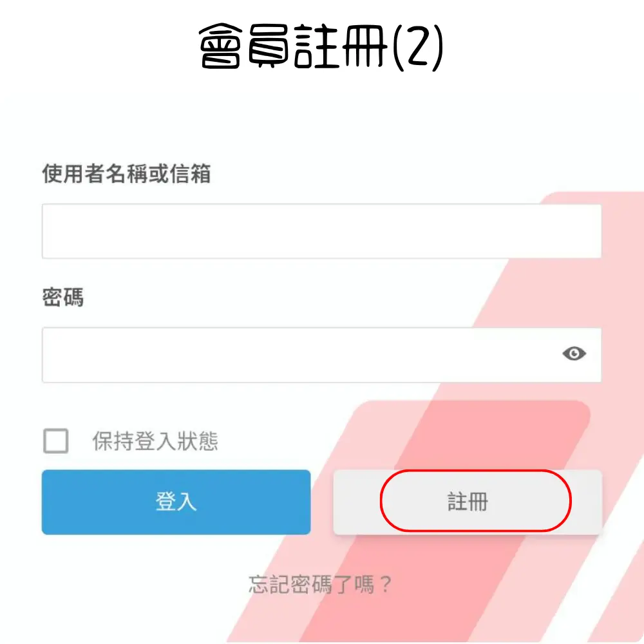The width and height of the screenshot is (644, 644).
Task: Click the 使用者名稱或信箱 field label
Action: point(126,173)
